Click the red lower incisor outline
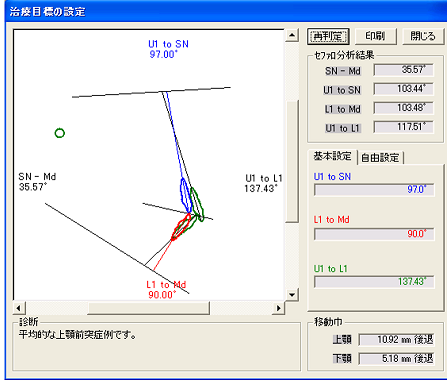Image resolution: width=447 pixels, height=381 pixels. click(181, 227)
